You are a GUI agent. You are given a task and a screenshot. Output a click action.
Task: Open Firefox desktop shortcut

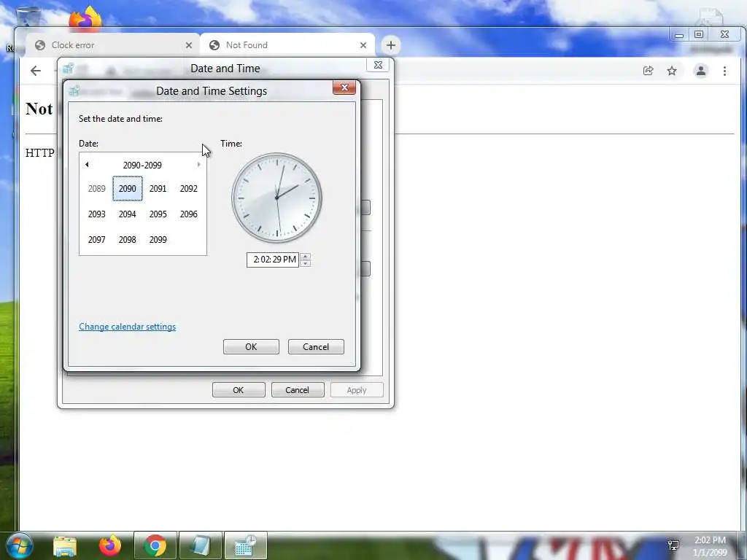[x=86, y=19]
